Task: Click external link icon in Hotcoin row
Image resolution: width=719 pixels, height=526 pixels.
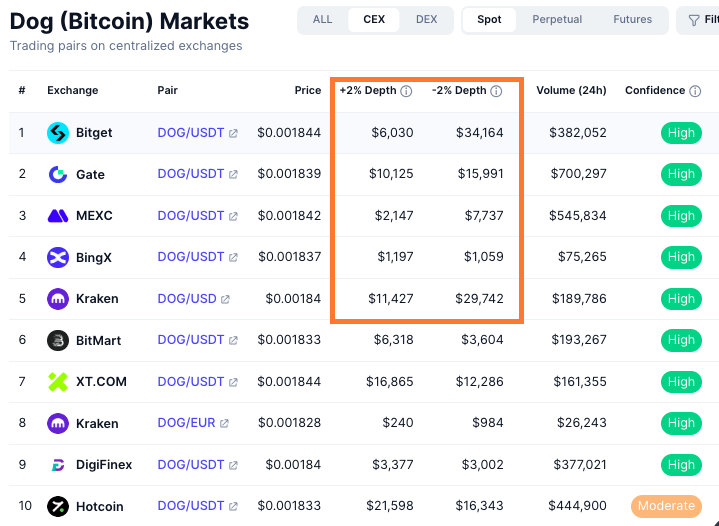Action: click(x=233, y=506)
